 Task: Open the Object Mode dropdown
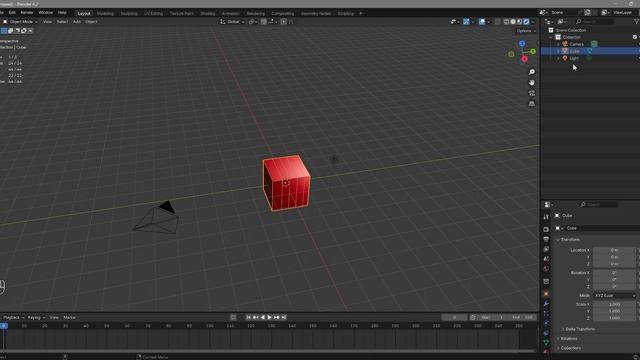[20, 22]
